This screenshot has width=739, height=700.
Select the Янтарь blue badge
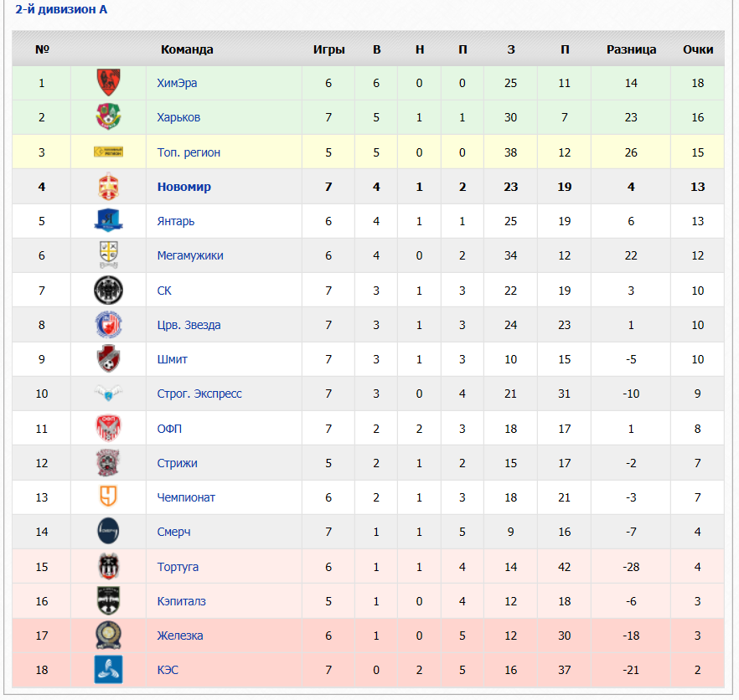click(108, 220)
